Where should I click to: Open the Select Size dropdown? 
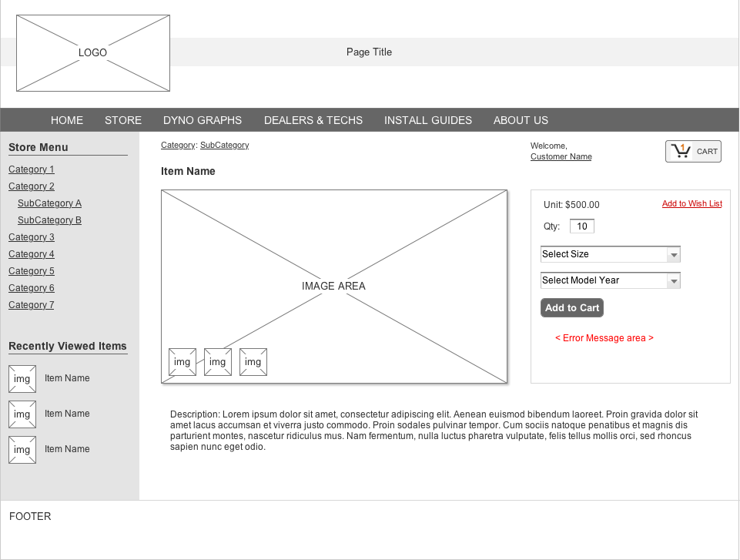coord(610,255)
